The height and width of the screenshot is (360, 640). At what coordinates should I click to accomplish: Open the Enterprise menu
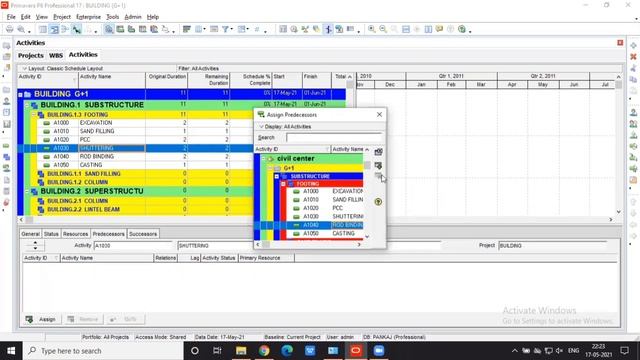click(x=89, y=17)
